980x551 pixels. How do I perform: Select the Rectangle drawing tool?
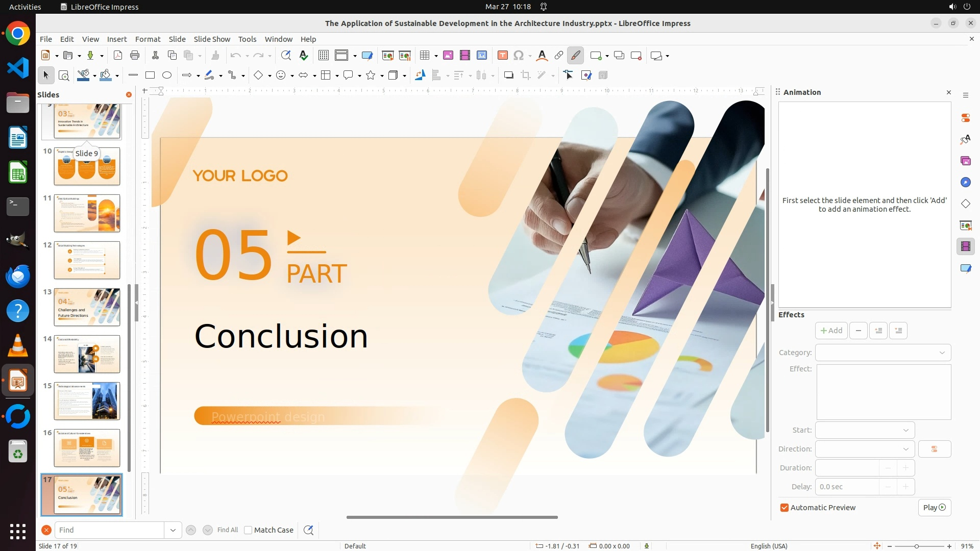(150, 76)
